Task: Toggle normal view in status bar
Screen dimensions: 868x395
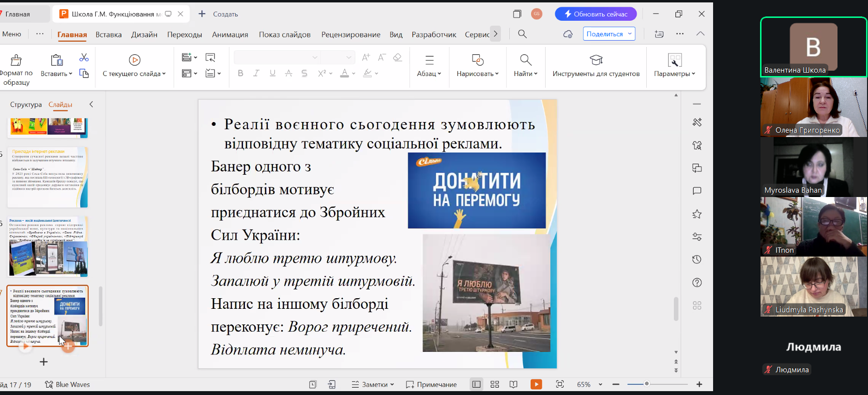Action: pyautogui.click(x=476, y=384)
